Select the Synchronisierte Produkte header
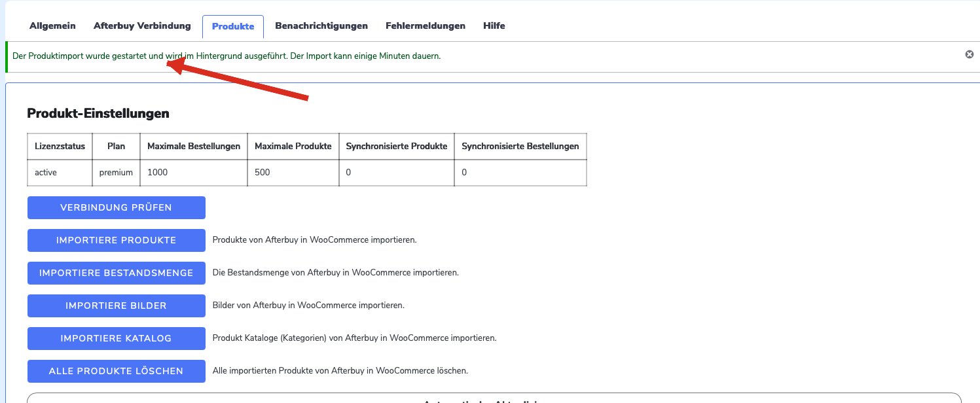Image resolution: width=980 pixels, height=403 pixels. (x=396, y=146)
